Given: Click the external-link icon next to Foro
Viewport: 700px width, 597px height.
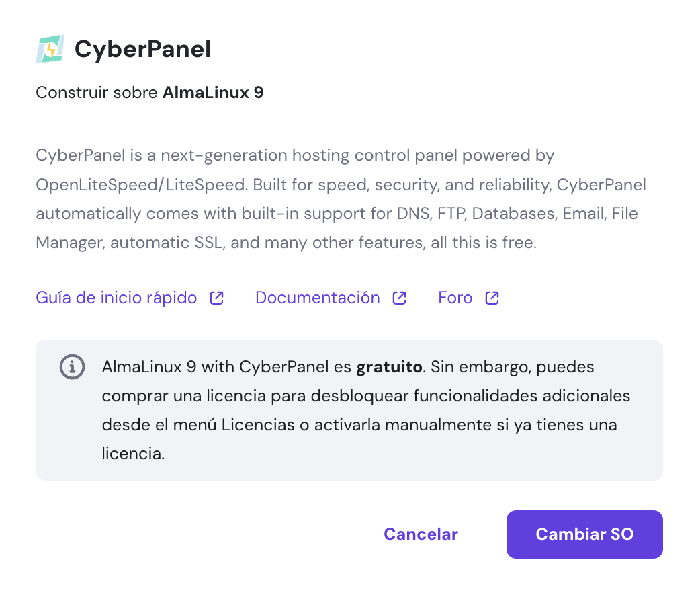Looking at the screenshot, I should pos(491,297).
